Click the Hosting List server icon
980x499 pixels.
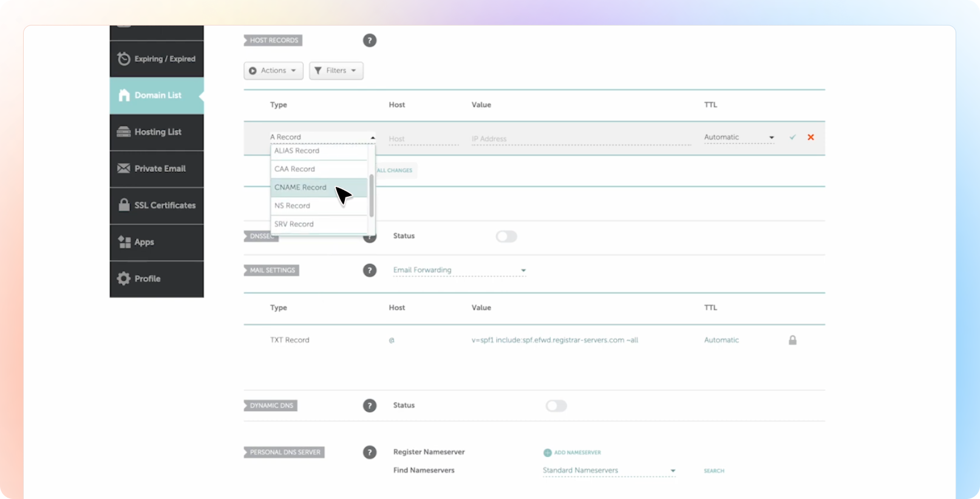[124, 132]
